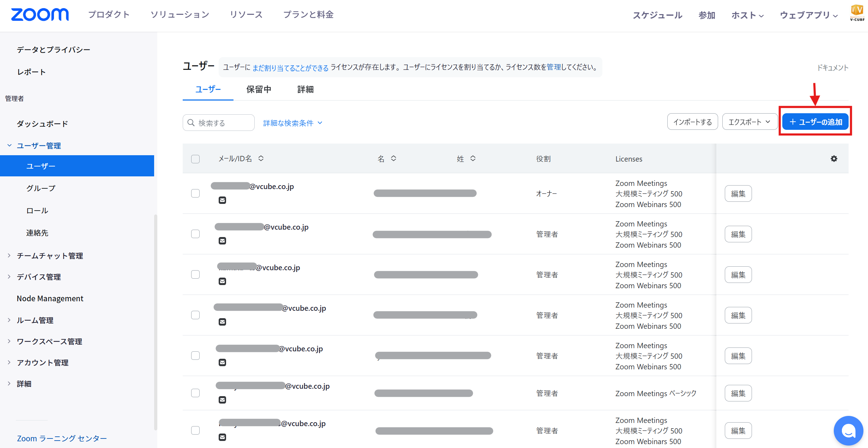Edit the owner user row
Viewport: 868px width, 448px height.
(738, 193)
